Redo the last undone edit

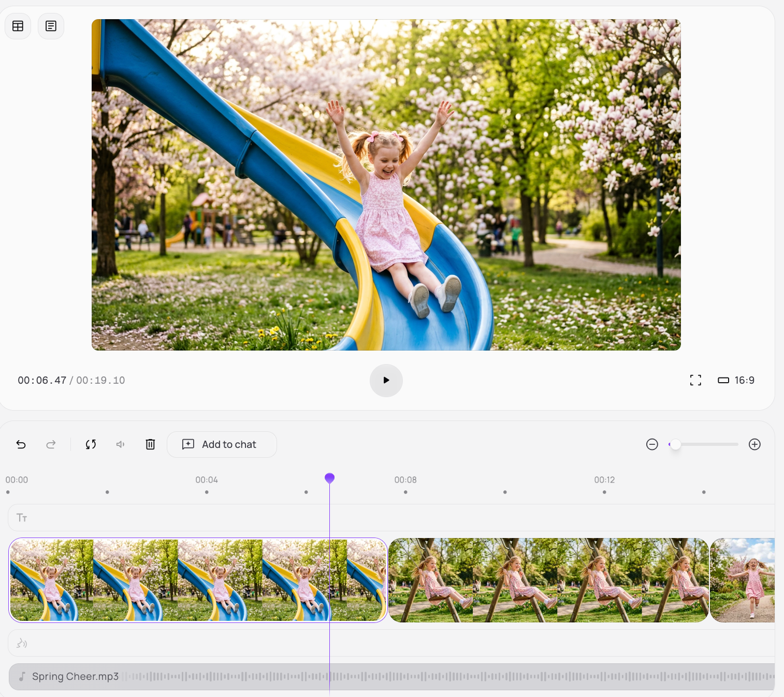coord(51,444)
